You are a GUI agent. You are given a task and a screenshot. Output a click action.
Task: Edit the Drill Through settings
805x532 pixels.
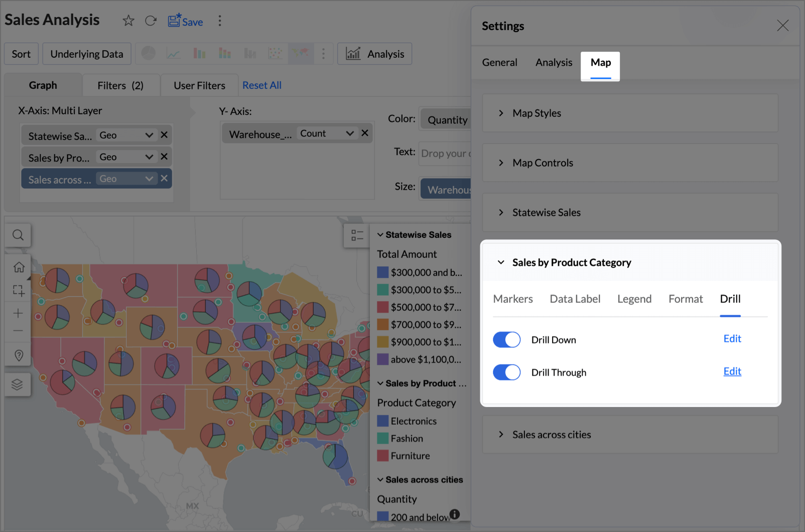pyautogui.click(x=732, y=371)
